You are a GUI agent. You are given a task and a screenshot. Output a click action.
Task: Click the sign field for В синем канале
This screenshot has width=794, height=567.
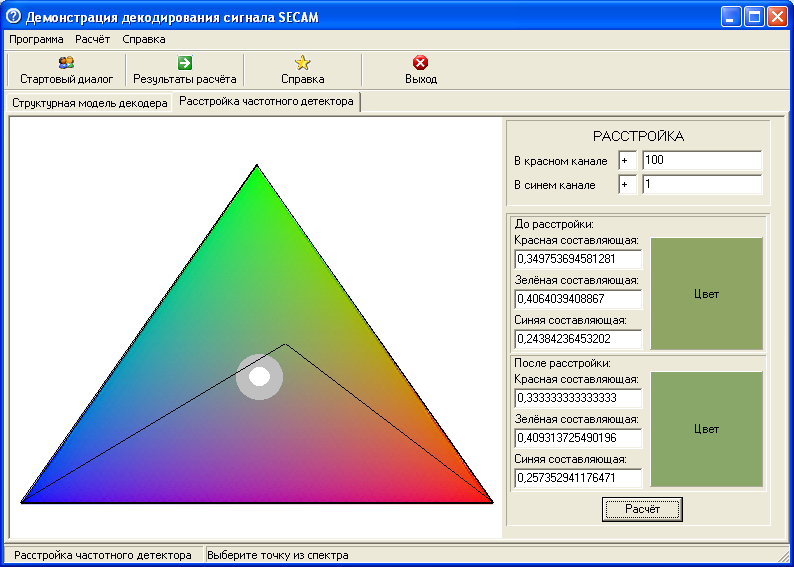pyautogui.click(x=627, y=185)
